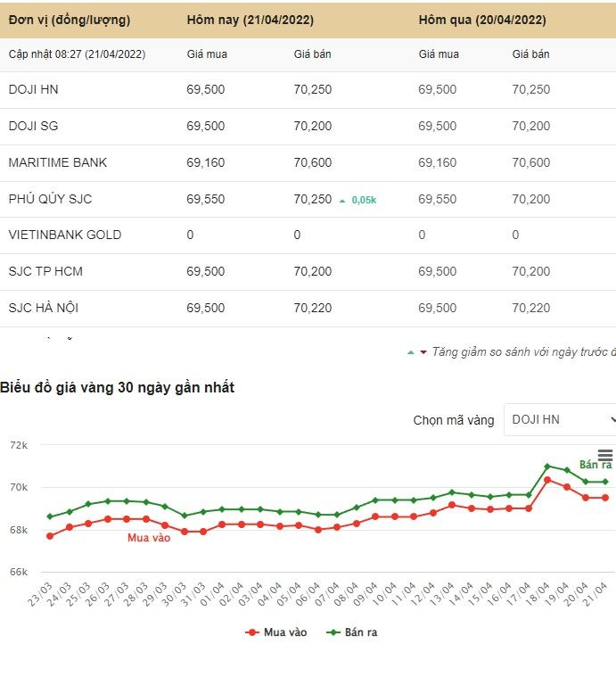Toggle the Mua vào series in legend

click(276, 632)
